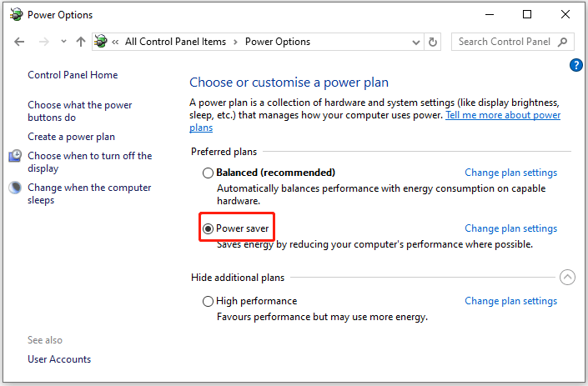Image resolution: width=588 pixels, height=386 pixels.
Task: Click the moon icon beside computer sleeps
Action: click(15, 188)
